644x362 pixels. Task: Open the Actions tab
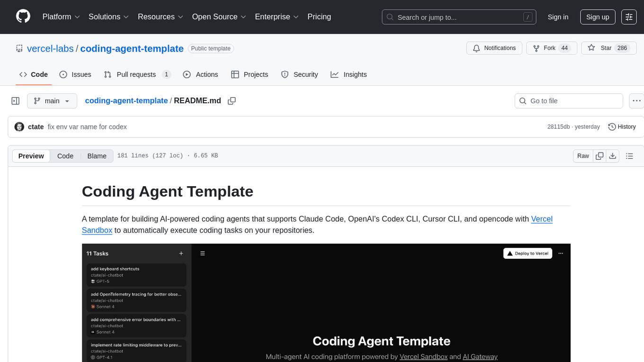[200, 74]
